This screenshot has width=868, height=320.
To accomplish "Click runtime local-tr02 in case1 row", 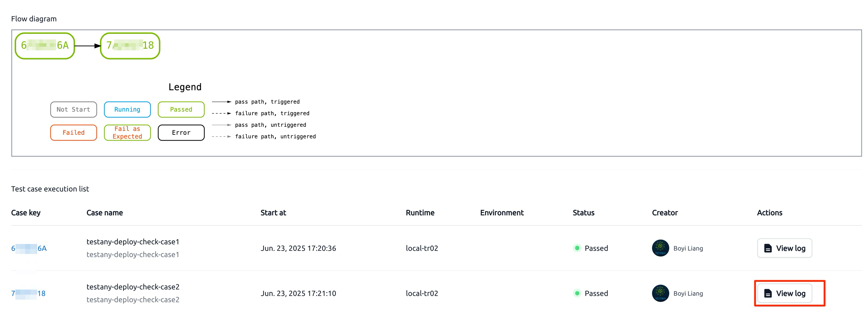I will tap(422, 248).
